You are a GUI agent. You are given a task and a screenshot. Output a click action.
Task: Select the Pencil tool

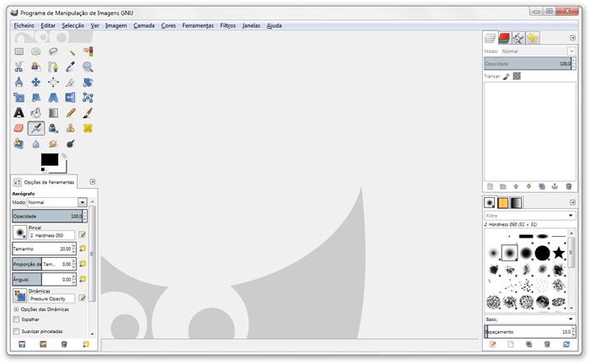coord(70,113)
